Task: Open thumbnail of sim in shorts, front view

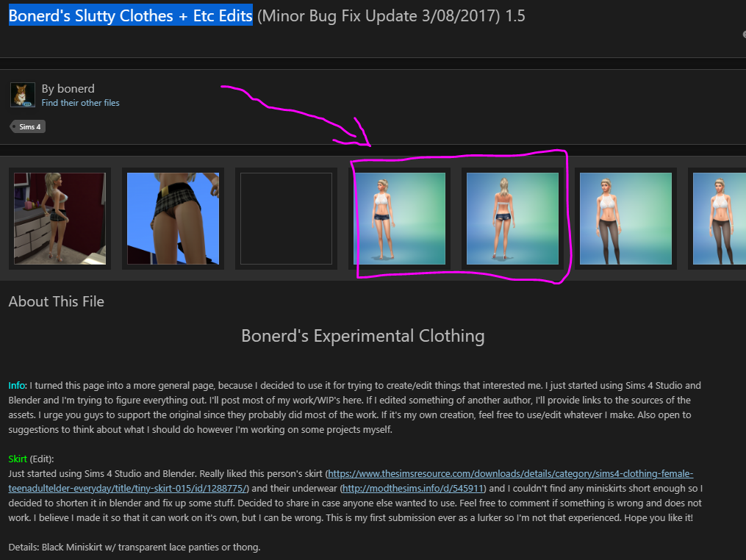Action: click(x=400, y=218)
